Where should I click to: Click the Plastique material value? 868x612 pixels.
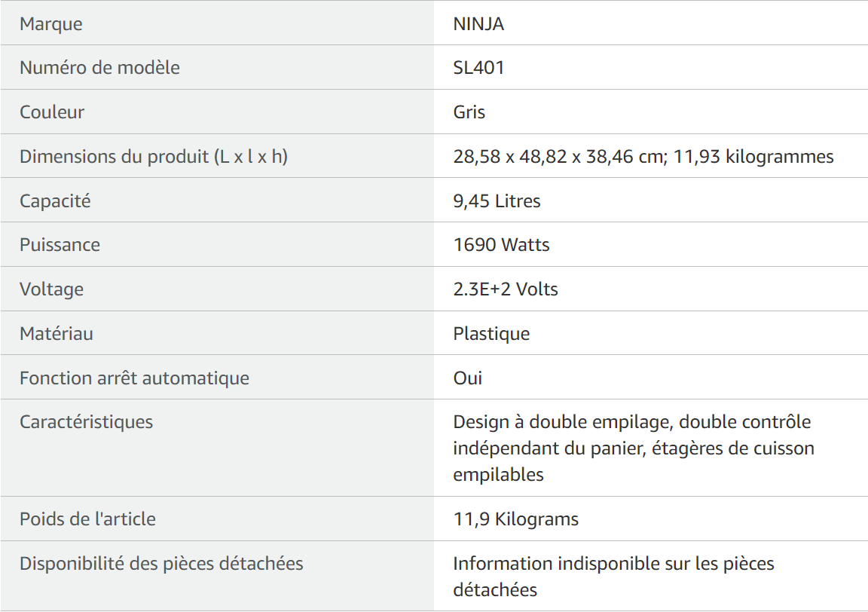491,333
